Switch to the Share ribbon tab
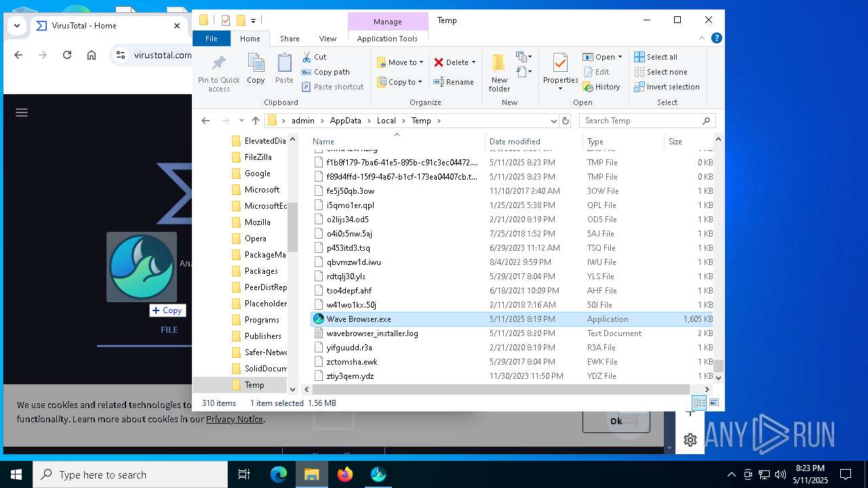 pos(290,39)
